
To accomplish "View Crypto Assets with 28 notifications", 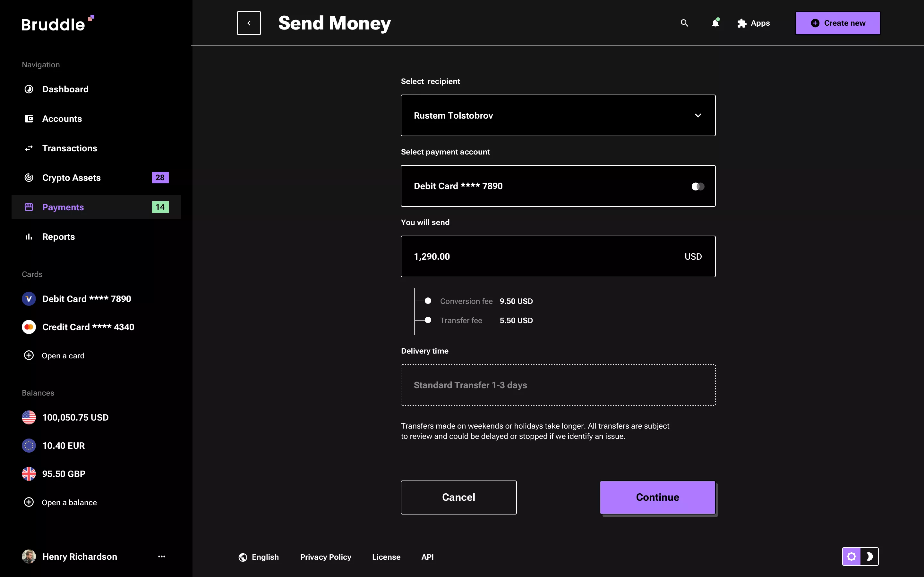I will click(x=72, y=178).
